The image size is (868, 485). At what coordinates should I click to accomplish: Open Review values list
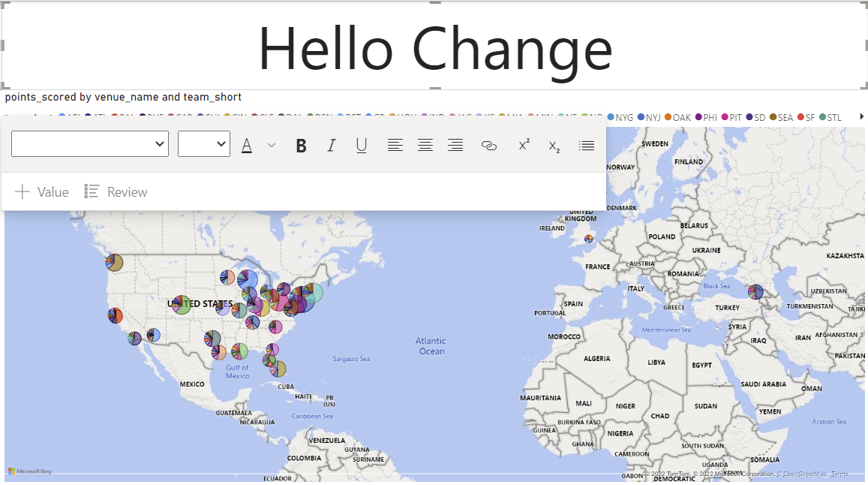click(116, 191)
